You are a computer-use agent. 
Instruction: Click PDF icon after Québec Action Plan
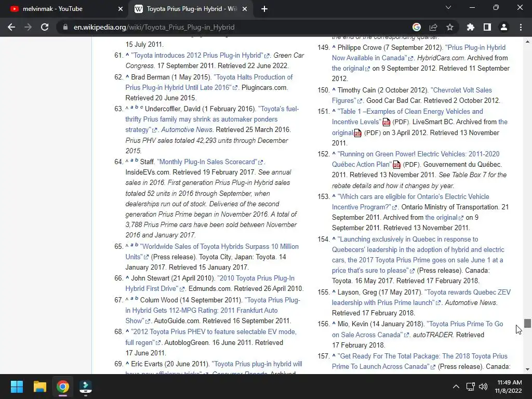(x=396, y=165)
